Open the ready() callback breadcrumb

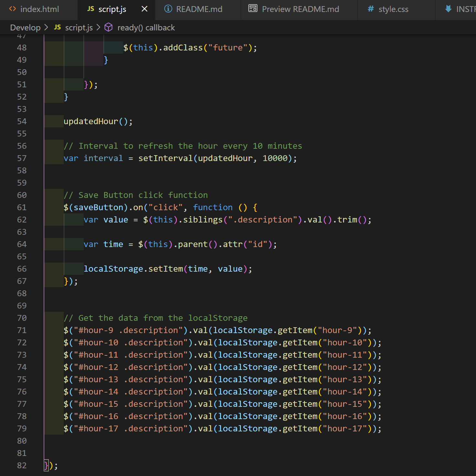pyautogui.click(x=146, y=28)
